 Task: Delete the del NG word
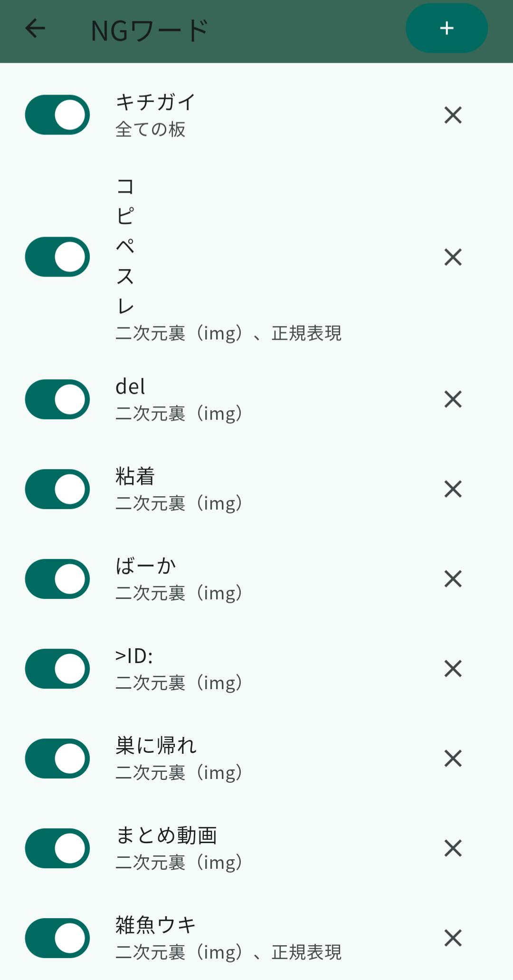tap(453, 399)
